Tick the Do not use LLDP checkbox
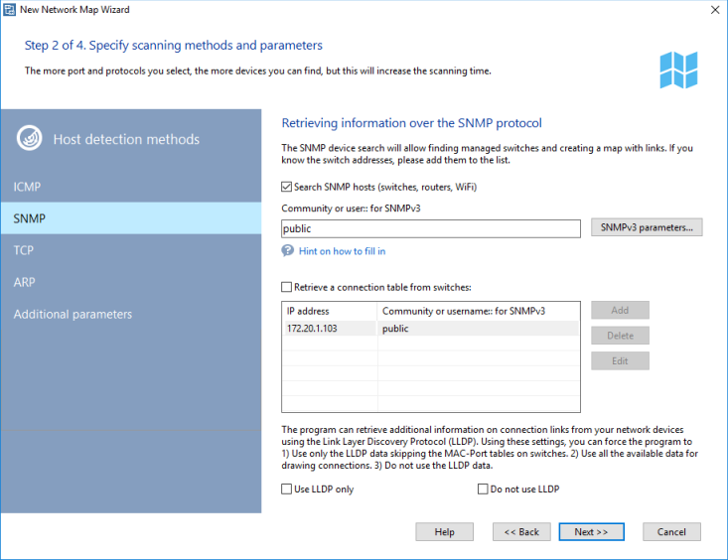 tap(484, 490)
